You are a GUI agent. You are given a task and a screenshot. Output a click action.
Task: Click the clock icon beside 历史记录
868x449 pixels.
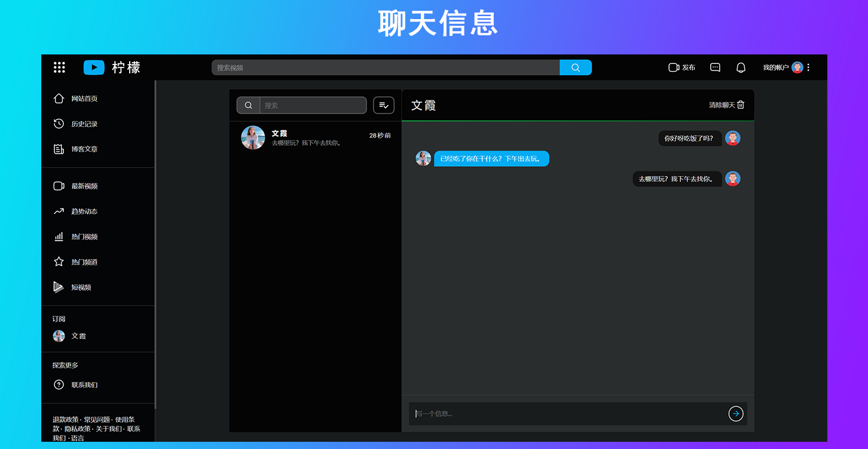point(59,124)
